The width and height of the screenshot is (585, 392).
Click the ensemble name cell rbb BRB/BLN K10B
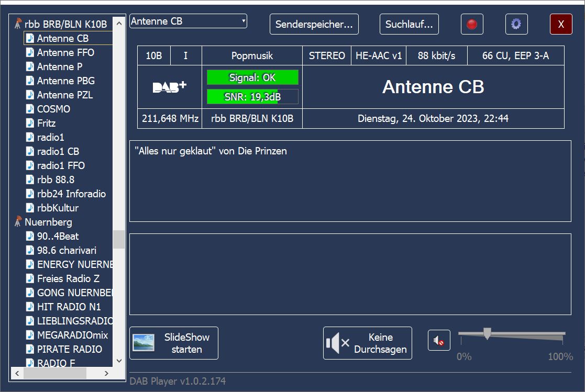252,119
